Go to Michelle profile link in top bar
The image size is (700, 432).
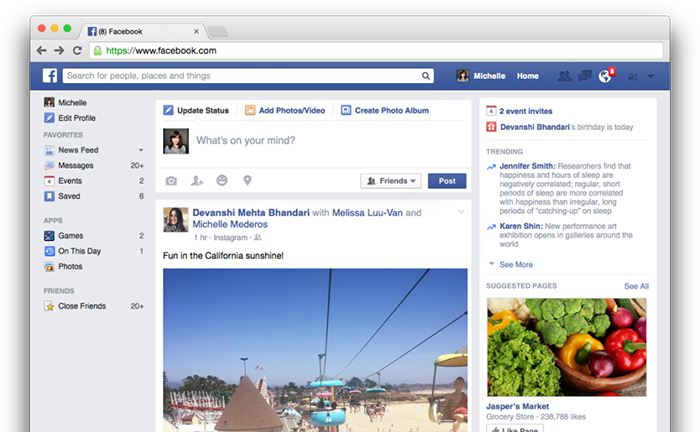pyautogui.click(x=489, y=76)
